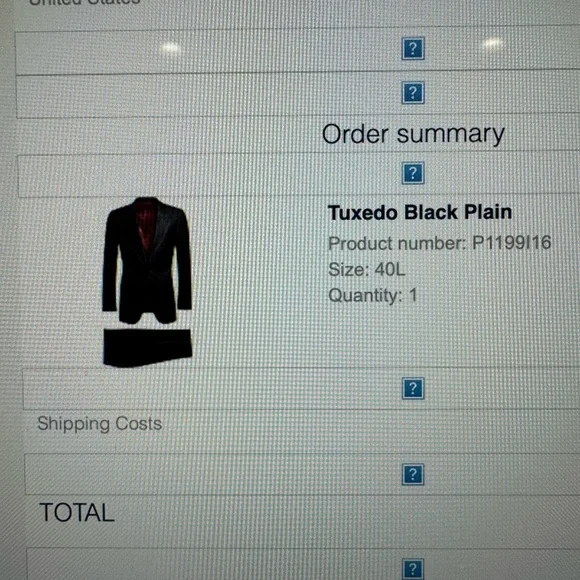Click the folded black trousers in the product image
Image resolution: width=580 pixels, height=580 pixels.
(147, 347)
